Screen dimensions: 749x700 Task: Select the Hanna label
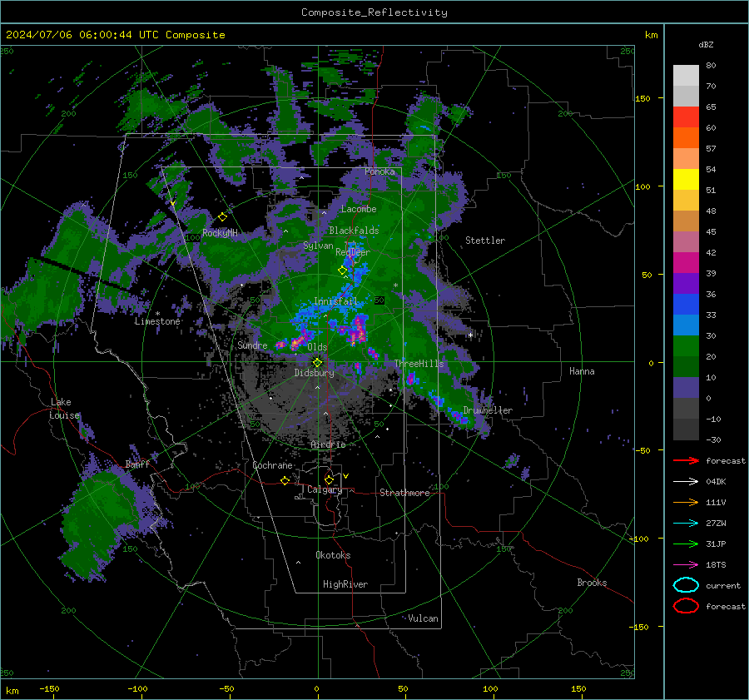coord(582,371)
